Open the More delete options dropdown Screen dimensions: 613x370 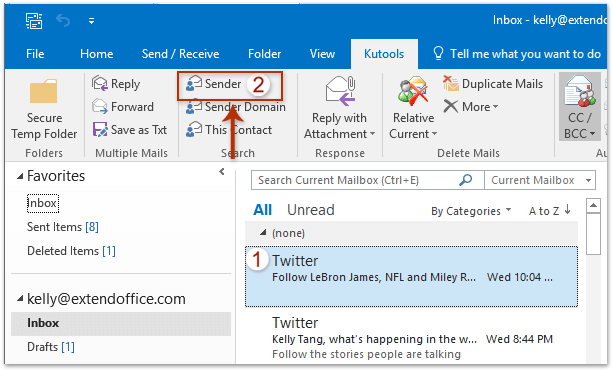[470, 106]
